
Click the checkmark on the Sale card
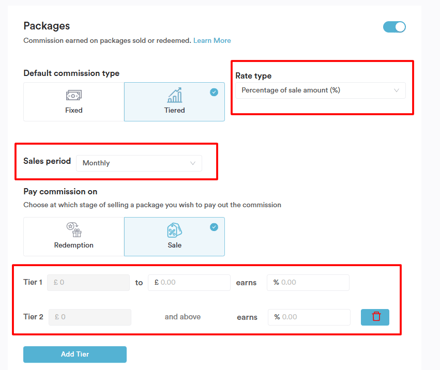click(x=214, y=227)
